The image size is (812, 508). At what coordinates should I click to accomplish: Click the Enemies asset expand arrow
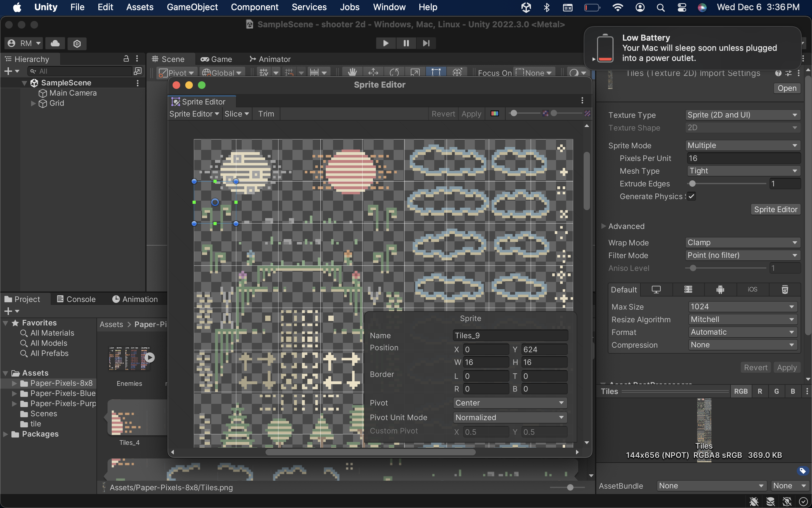(150, 358)
